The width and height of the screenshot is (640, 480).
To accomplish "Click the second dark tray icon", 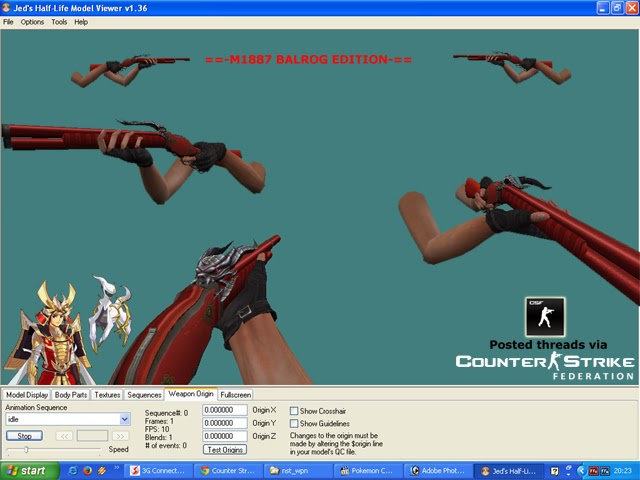I will point(605,471).
